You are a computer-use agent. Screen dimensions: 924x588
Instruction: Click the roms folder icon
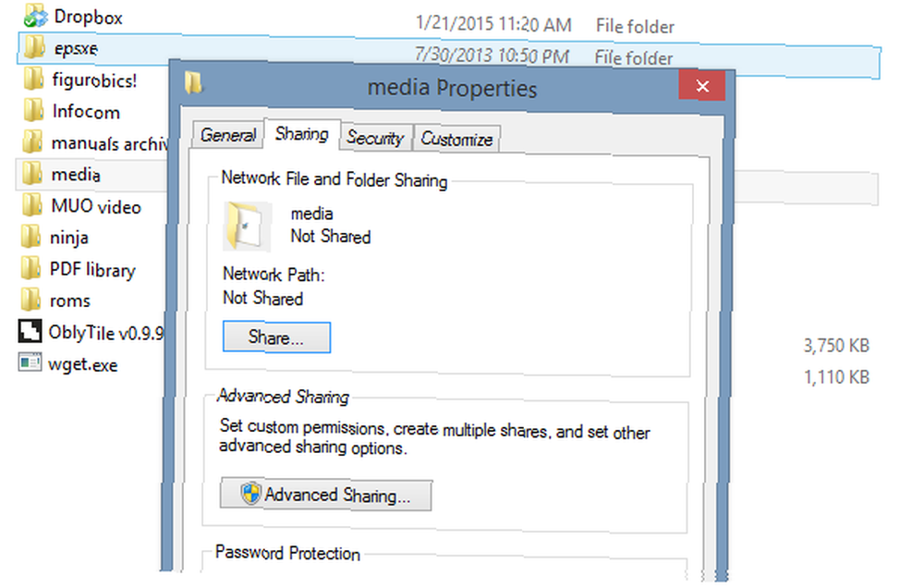[30, 300]
